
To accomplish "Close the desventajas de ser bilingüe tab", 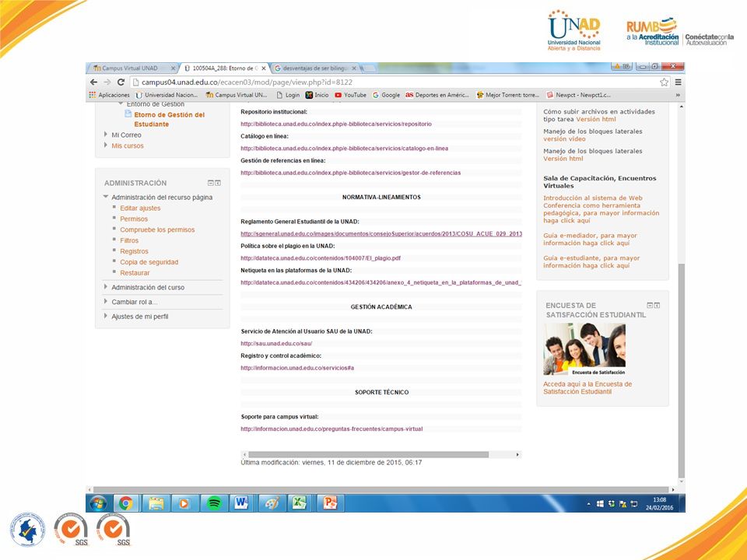I will point(354,68).
